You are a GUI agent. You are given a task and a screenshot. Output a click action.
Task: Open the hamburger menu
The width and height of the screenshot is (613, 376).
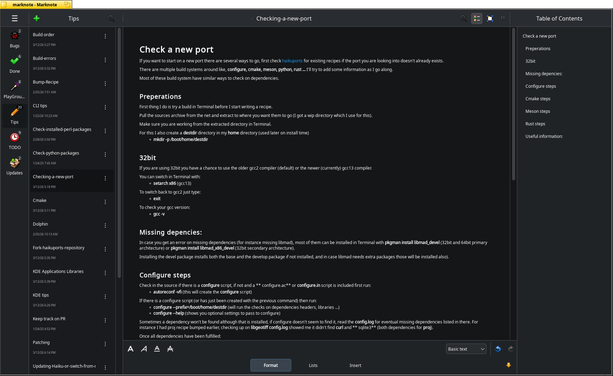(14, 18)
